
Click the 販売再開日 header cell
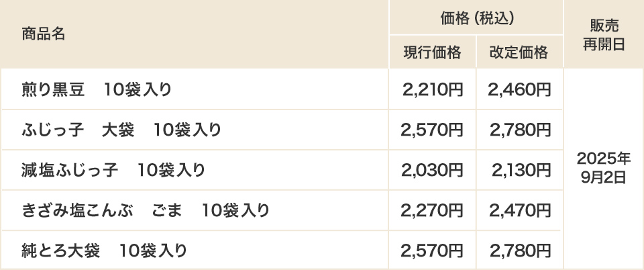coord(604,34)
